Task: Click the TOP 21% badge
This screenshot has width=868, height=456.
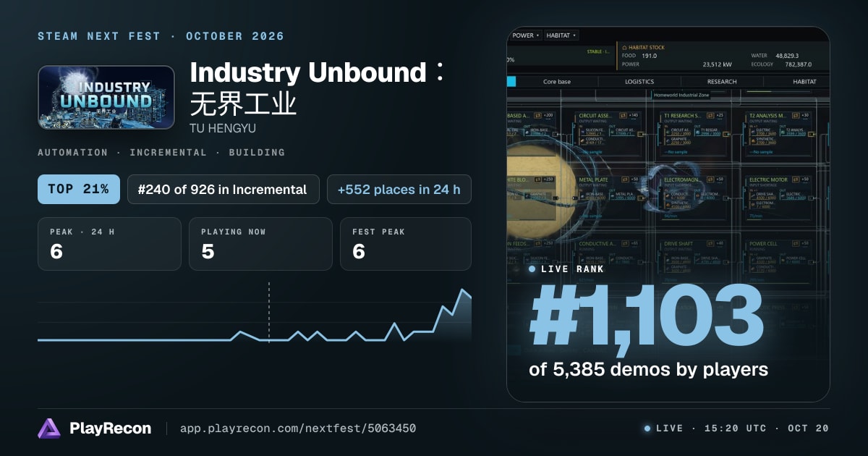Action: (x=79, y=190)
